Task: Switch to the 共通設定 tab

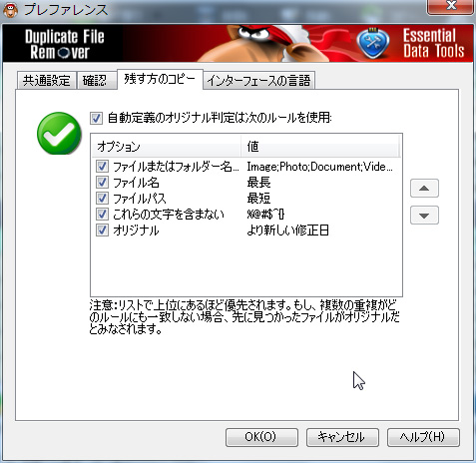Action: [46, 81]
